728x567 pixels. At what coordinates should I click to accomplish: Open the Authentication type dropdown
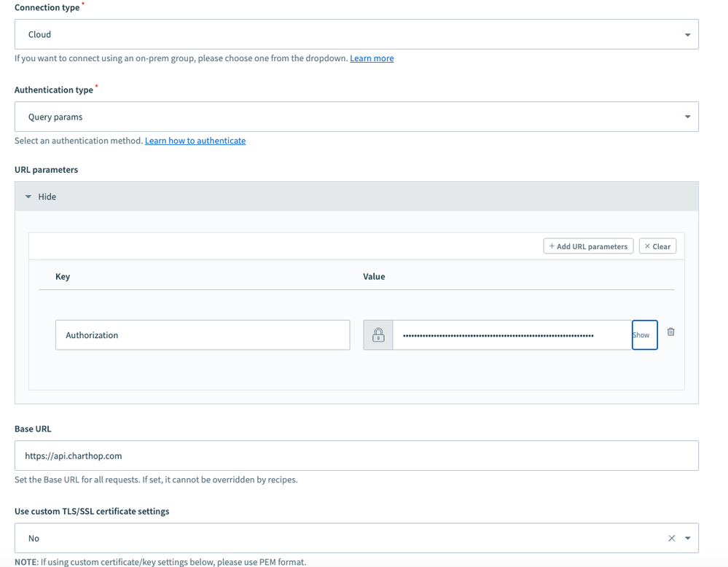[687, 117]
